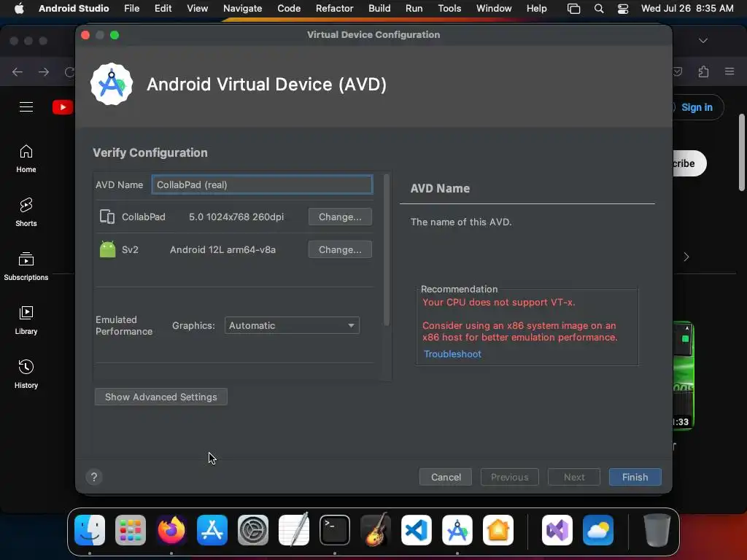Screen dimensions: 747x560
Task: Click YouTube Sign in button
Action: pos(697,108)
